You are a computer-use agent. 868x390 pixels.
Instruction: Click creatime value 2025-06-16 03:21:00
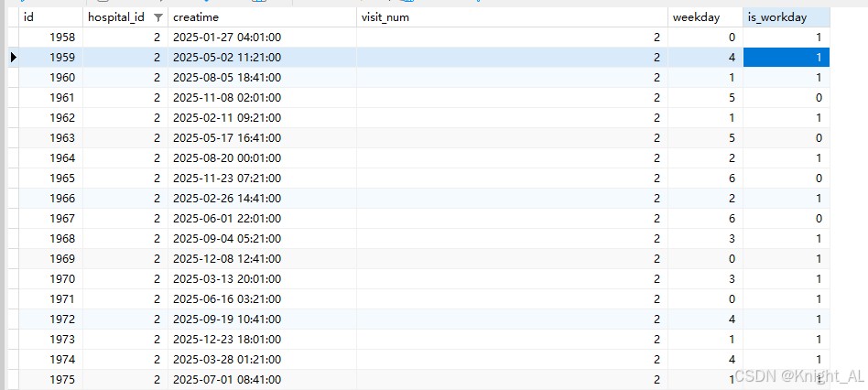pyautogui.click(x=227, y=298)
